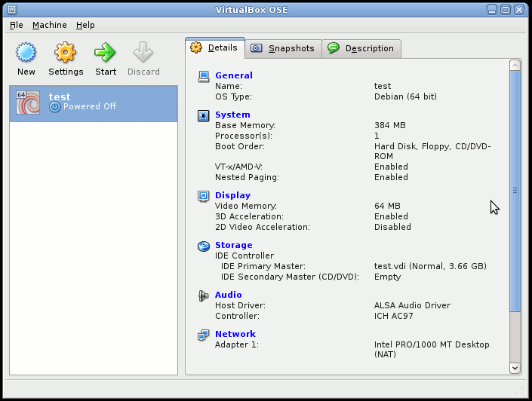Open the System settings link
The image size is (532, 401).
(x=232, y=115)
